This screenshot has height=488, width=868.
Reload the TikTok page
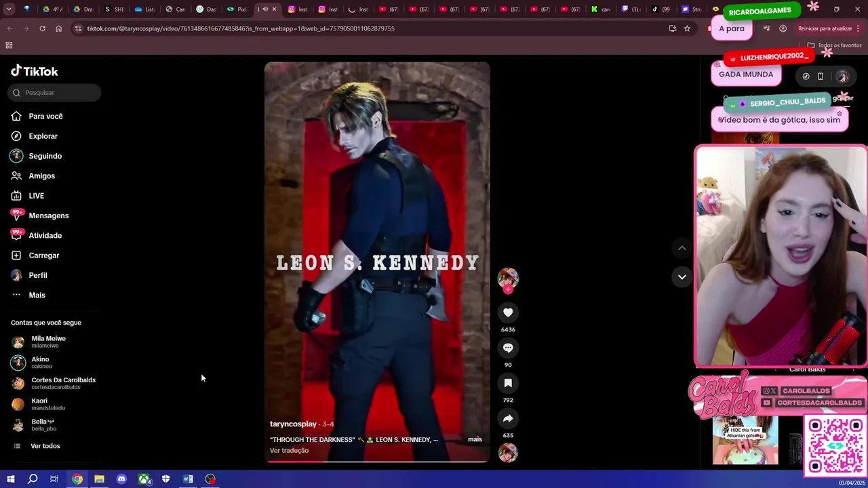point(42,28)
